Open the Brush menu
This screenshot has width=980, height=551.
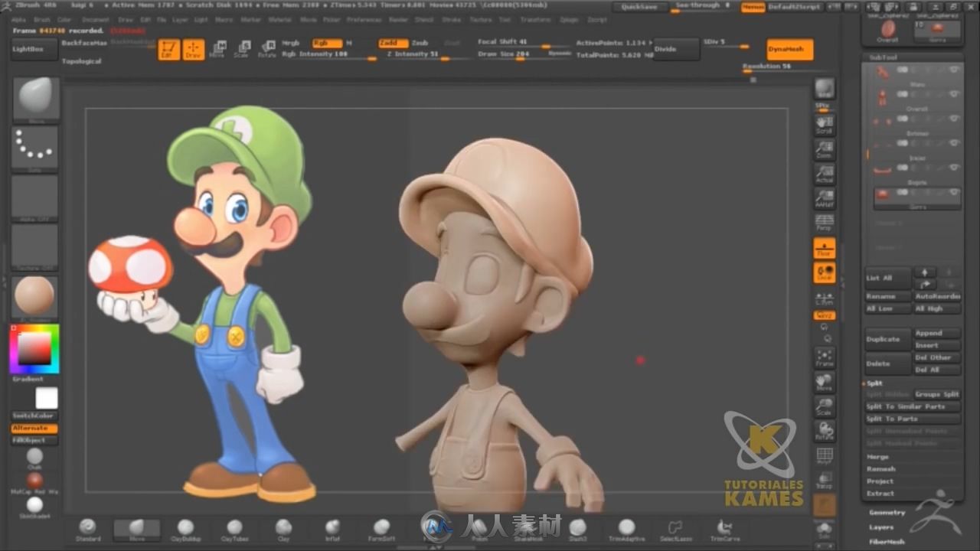pyautogui.click(x=42, y=19)
